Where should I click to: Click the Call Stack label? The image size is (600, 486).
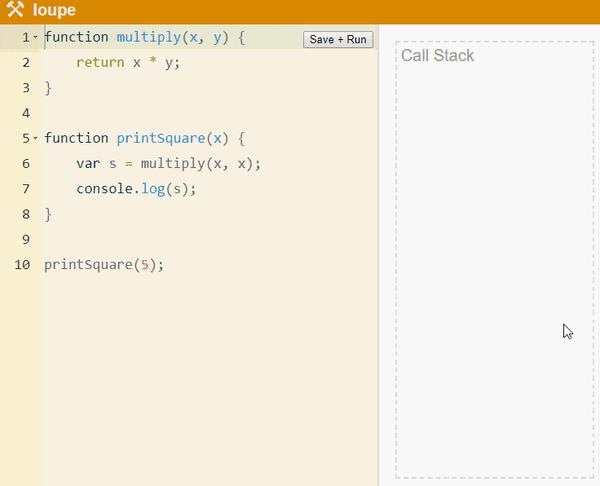point(437,55)
